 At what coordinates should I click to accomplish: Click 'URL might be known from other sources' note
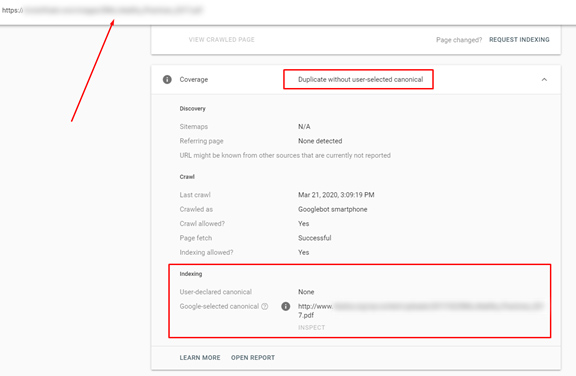pos(285,155)
